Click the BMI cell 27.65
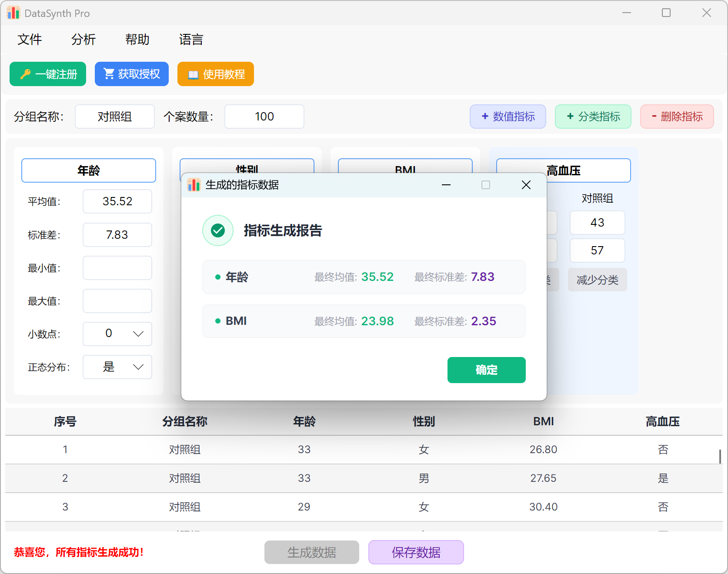Viewport: 728px width, 574px height. pos(544,478)
